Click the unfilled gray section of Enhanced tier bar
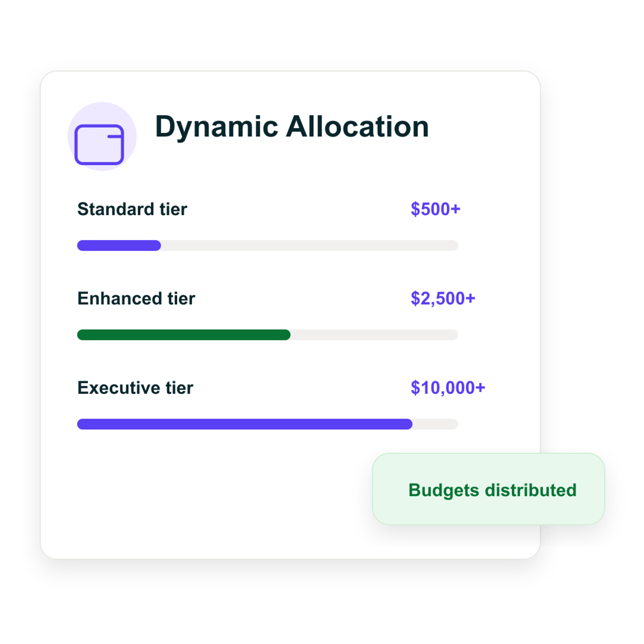This screenshot has height=644, width=644. (374, 335)
